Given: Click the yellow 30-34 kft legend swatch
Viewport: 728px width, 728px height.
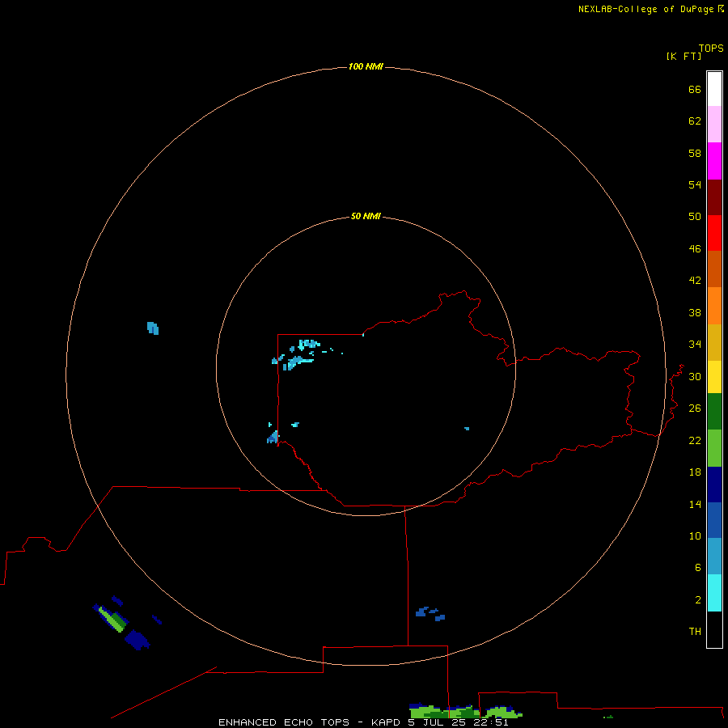Looking at the screenshot, I should pyautogui.click(x=714, y=377).
